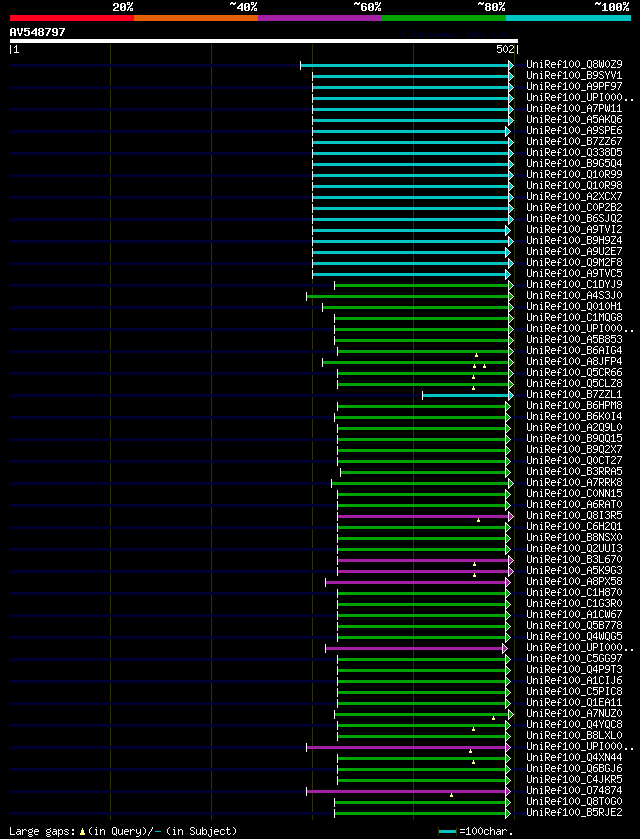Click the yellow gap marker on the O74874 row
The height and width of the screenshot is (839, 640).
click(x=451, y=795)
